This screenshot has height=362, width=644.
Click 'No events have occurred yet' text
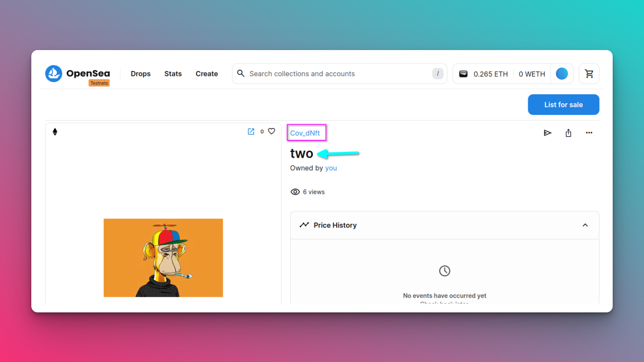tap(445, 296)
